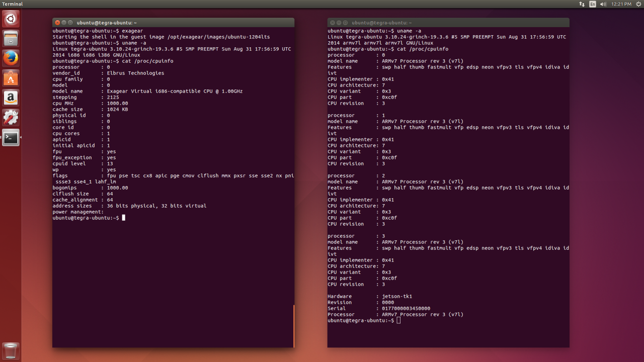Click 'cpu MHz' value in left terminal

pos(118,103)
